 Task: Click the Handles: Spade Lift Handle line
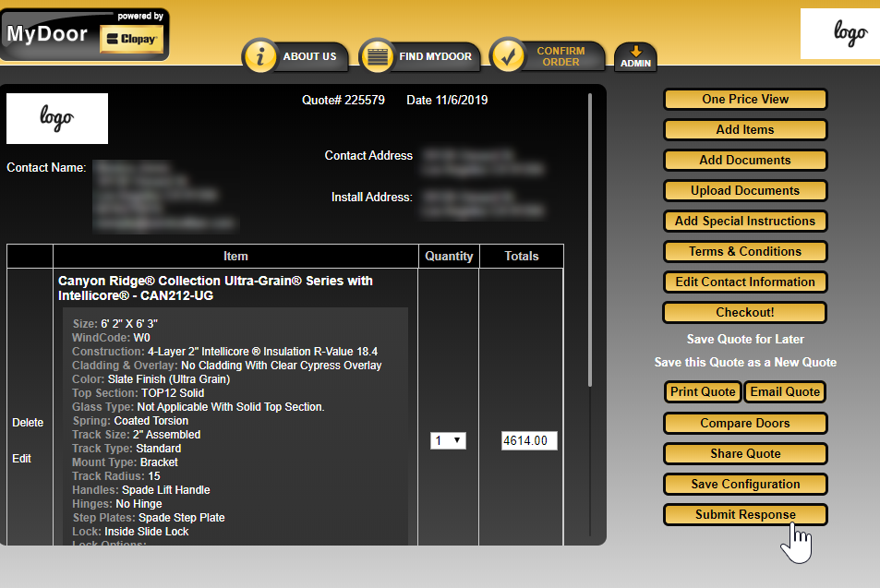click(x=141, y=490)
